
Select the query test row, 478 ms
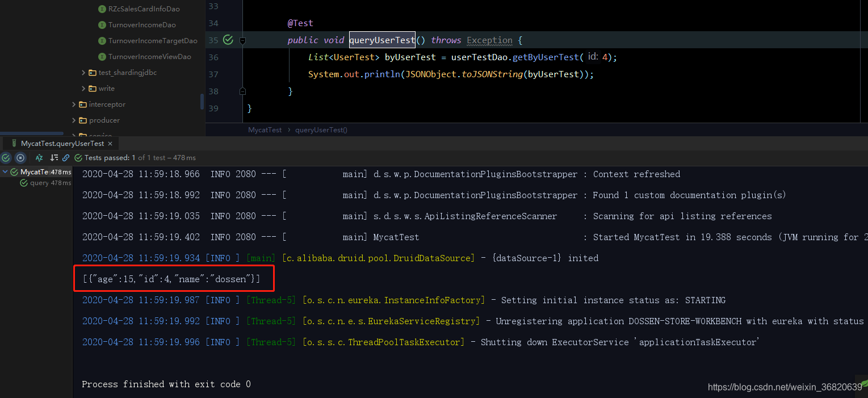(x=36, y=183)
